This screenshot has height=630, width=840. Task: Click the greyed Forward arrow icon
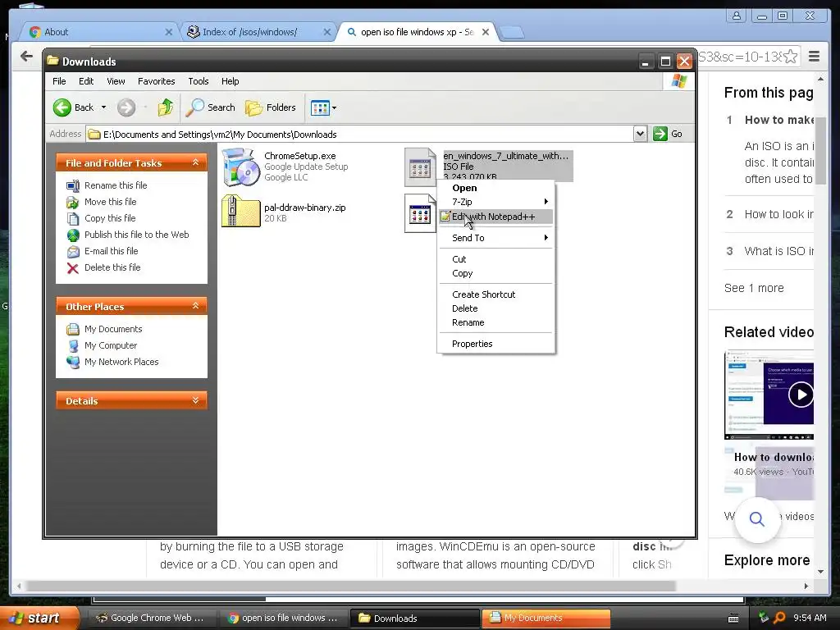click(126, 107)
